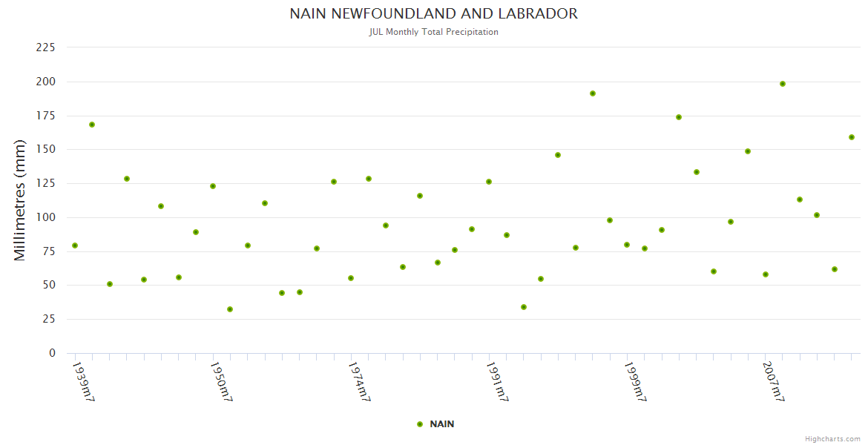Screen dimensions: 868x445
Task: Click the 1939m7 x-axis label
Action: click(x=83, y=381)
